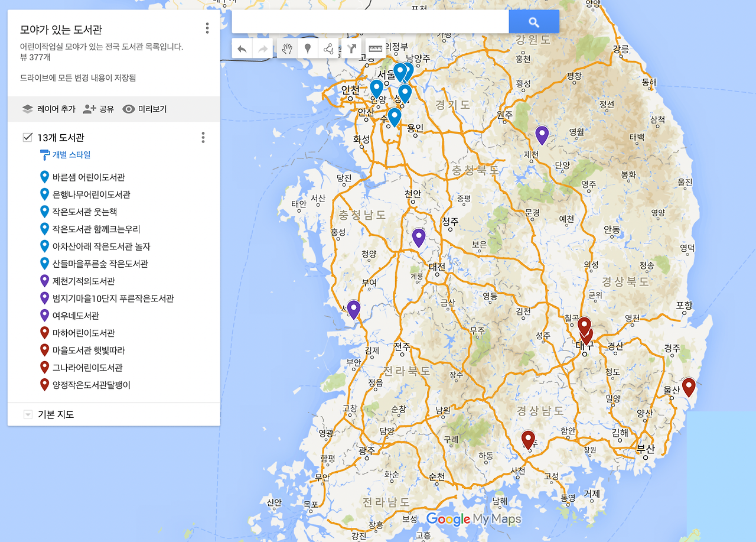This screenshot has height=542, width=756.
Task: Select the add directions tool
Action: (351, 49)
